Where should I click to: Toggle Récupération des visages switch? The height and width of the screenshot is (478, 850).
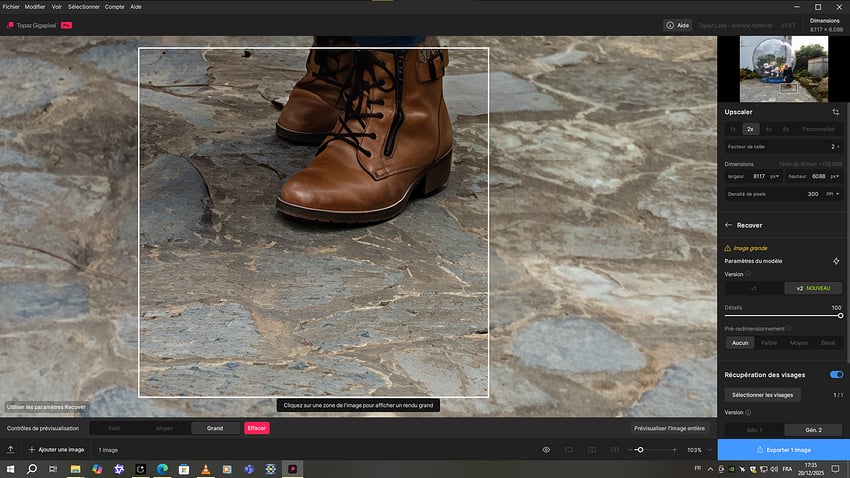[x=836, y=375]
